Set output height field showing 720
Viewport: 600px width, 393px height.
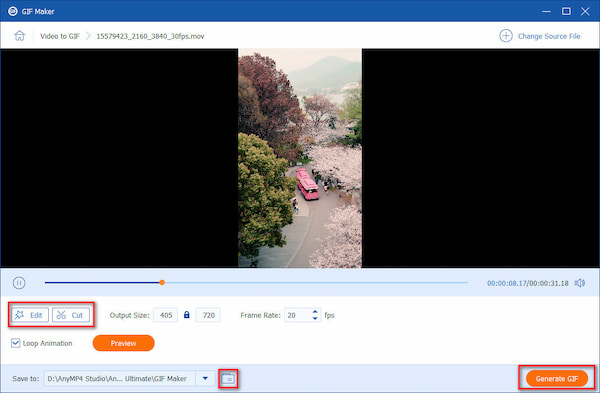coord(208,315)
